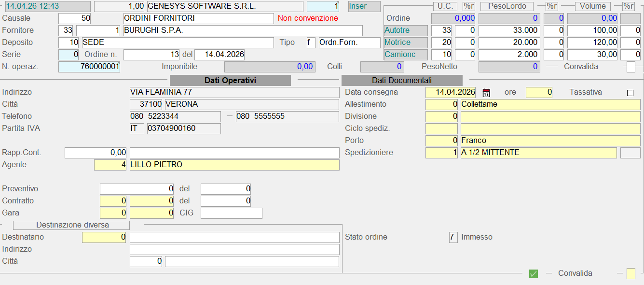644x285 pixels.
Task: Tick the Tassativa checkbox
Action: (x=630, y=93)
